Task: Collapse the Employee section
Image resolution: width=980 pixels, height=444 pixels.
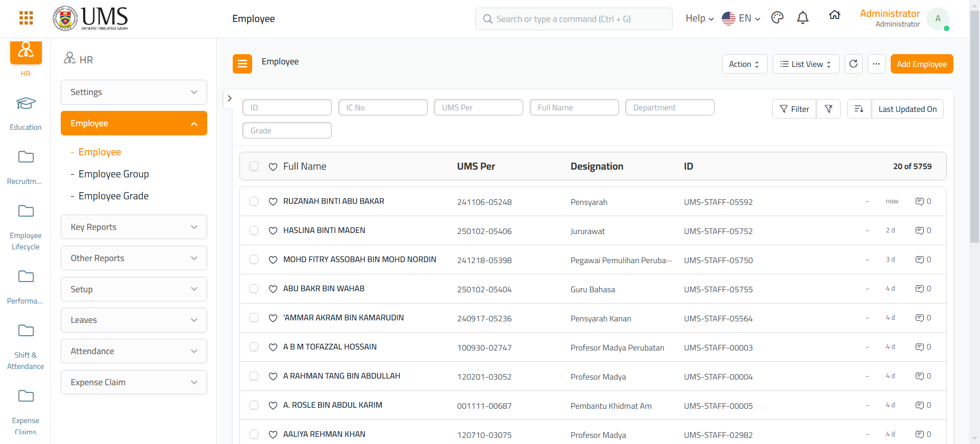Action: click(134, 123)
